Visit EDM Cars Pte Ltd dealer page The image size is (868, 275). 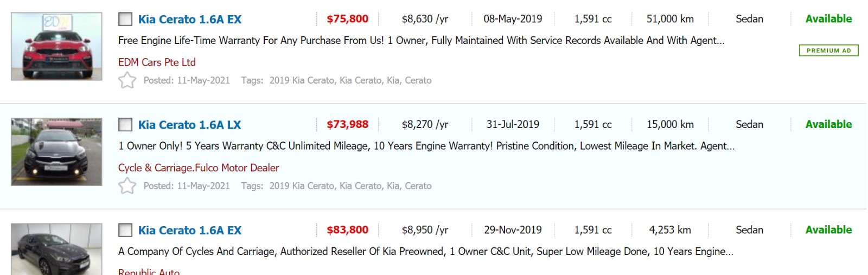157,62
